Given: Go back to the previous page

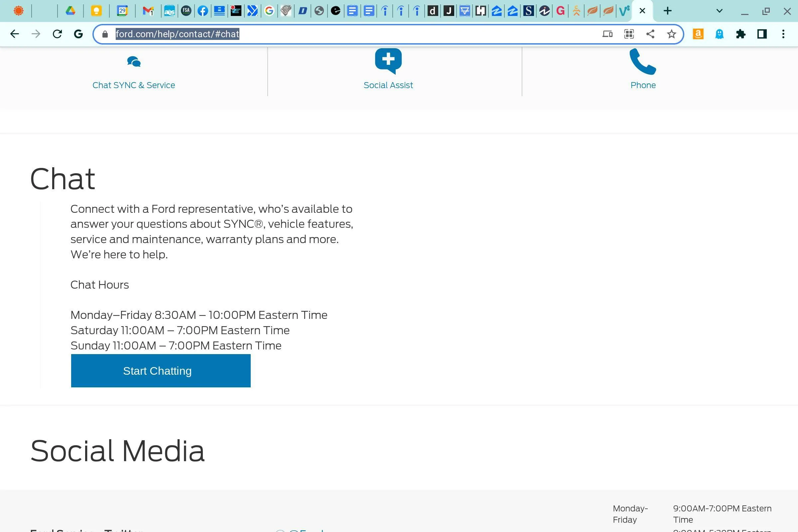Looking at the screenshot, I should tap(15, 34).
